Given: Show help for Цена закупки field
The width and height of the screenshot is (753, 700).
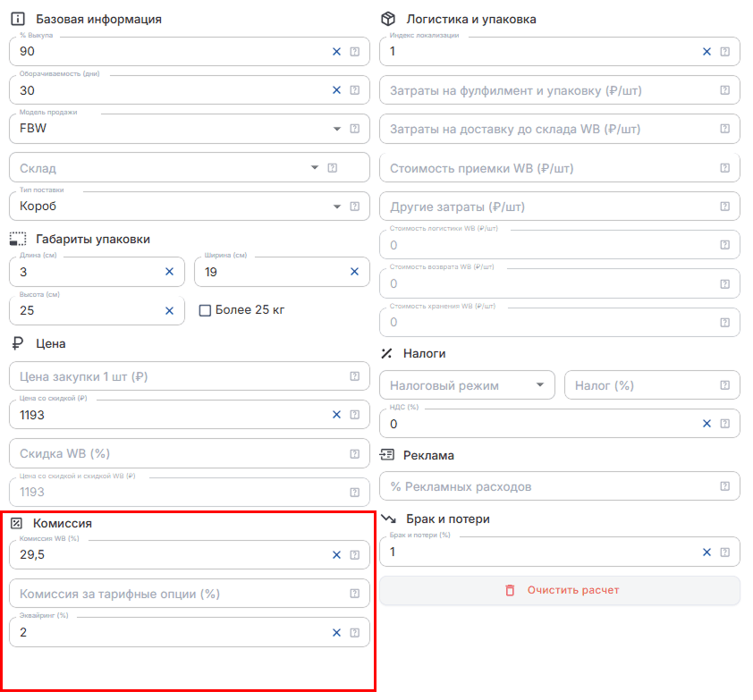Looking at the screenshot, I should [x=354, y=376].
